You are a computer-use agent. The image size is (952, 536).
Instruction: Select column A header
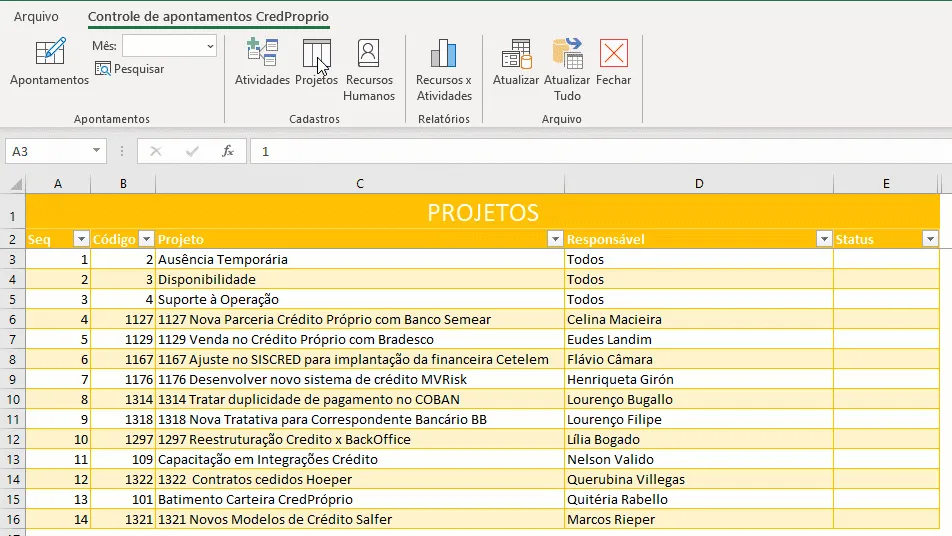point(58,184)
